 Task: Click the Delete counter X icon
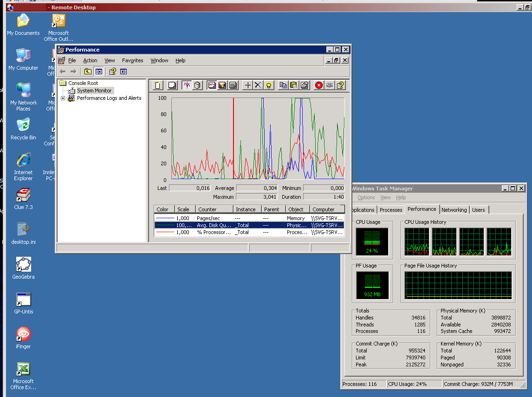(258, 85)
